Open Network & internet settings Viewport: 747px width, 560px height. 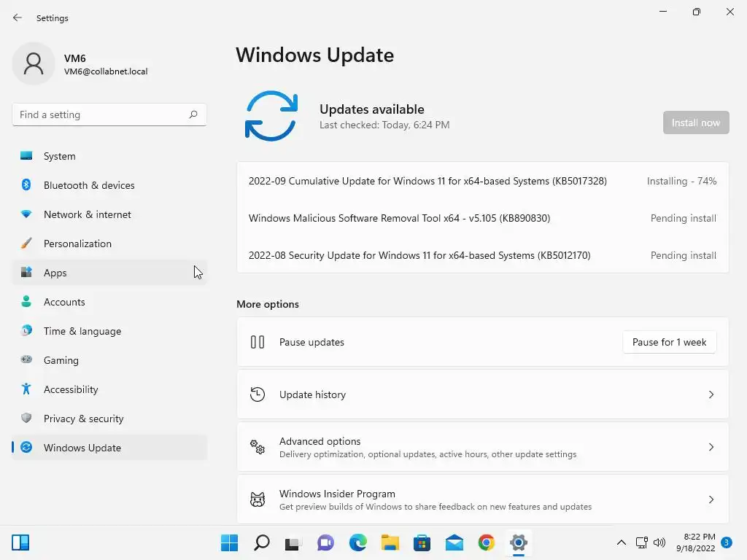pos(109,214)
